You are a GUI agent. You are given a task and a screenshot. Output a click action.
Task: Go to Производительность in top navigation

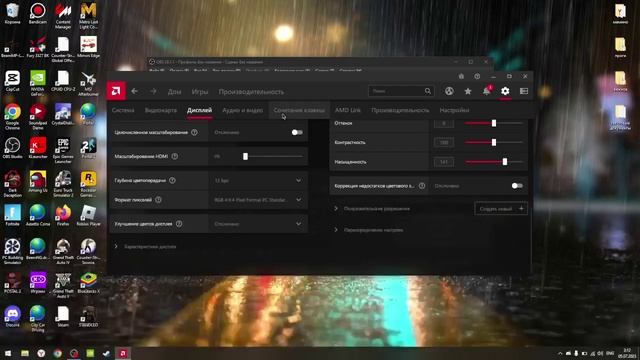251,92
